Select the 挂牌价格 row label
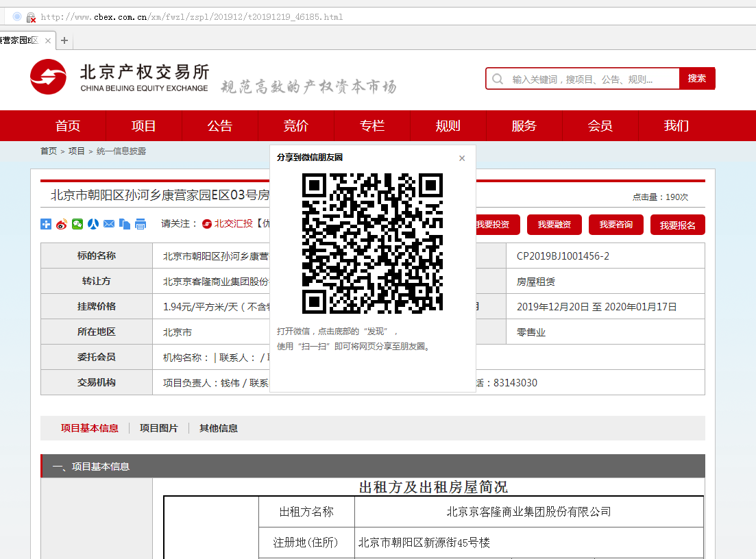Screen dimensions: 756x559 click(97, 306)
